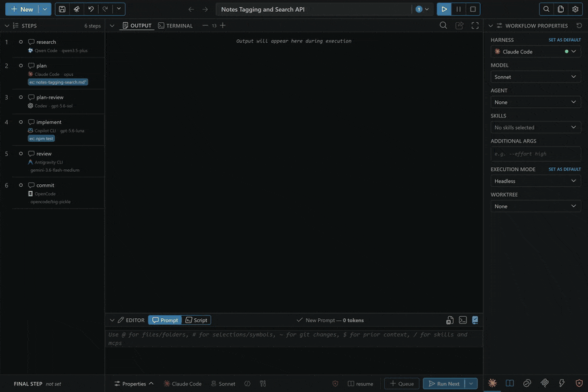The image size is (588, 392).
Task: Increase output font size with plus
Action: click(223, 25)
